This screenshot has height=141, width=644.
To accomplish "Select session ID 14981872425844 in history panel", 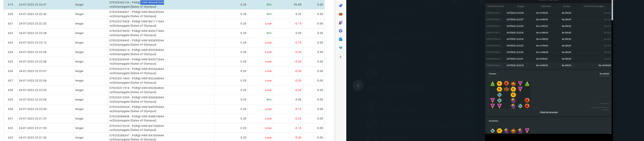I will coord(493,13).
